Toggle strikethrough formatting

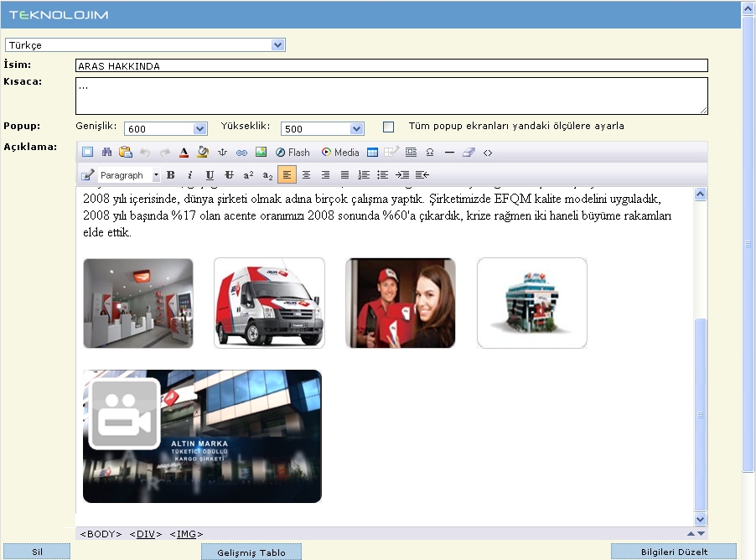[229, 174]
